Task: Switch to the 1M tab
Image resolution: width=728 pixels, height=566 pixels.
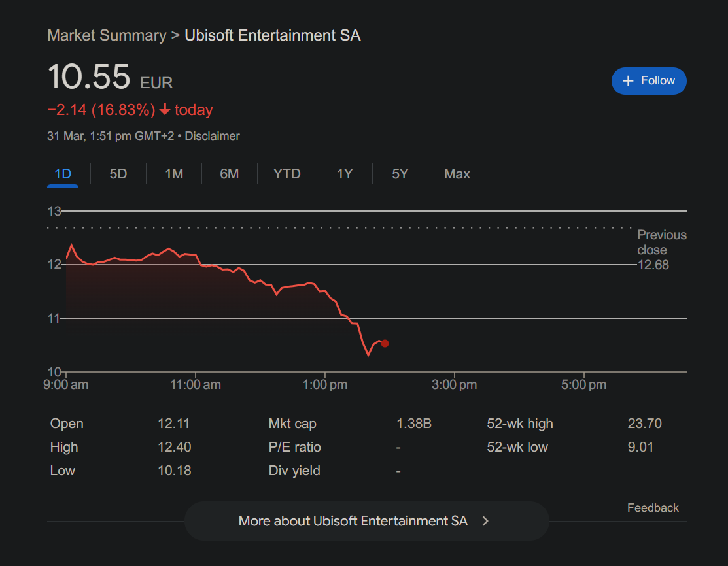Action: tap(174, 174)
